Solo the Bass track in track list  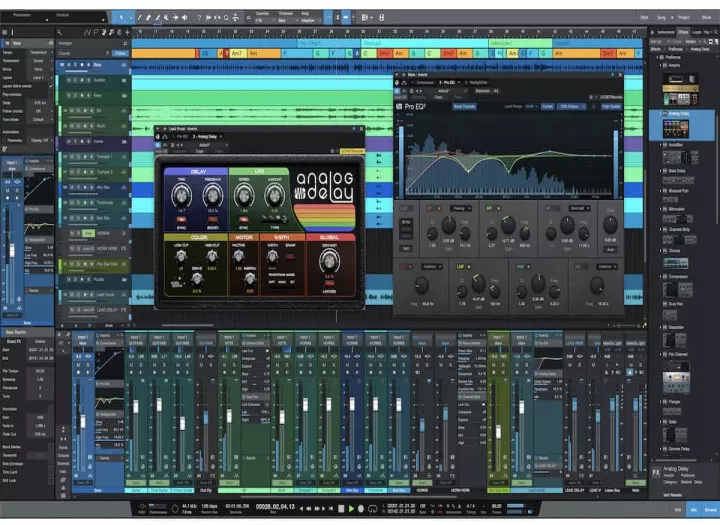[x=75, y=65]
